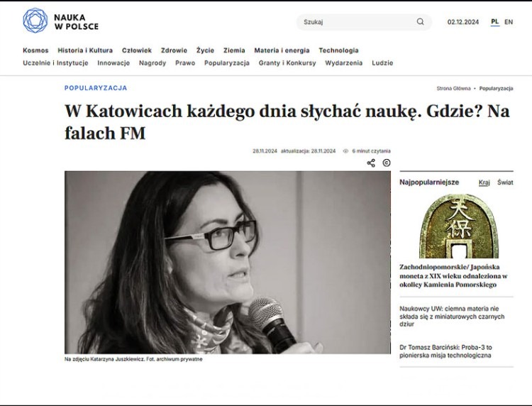This screenshot has width=532, height=406.
Task: Switch popular list to Świat tab
Action: [505, 182]
